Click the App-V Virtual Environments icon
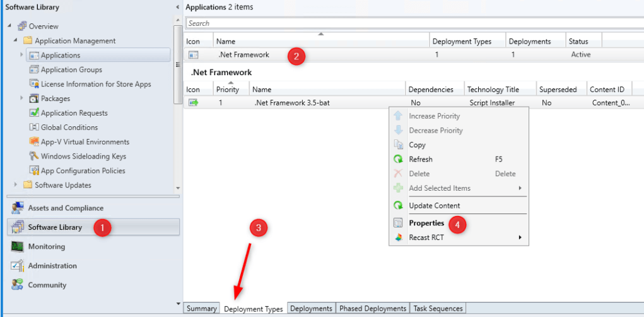 click(x=35, y=142)
